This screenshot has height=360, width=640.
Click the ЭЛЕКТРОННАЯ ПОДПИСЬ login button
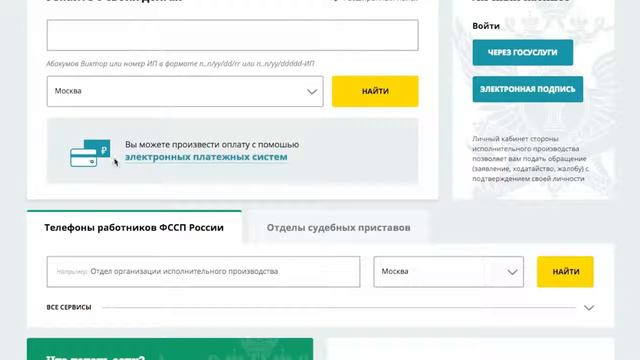click(527, 89)
